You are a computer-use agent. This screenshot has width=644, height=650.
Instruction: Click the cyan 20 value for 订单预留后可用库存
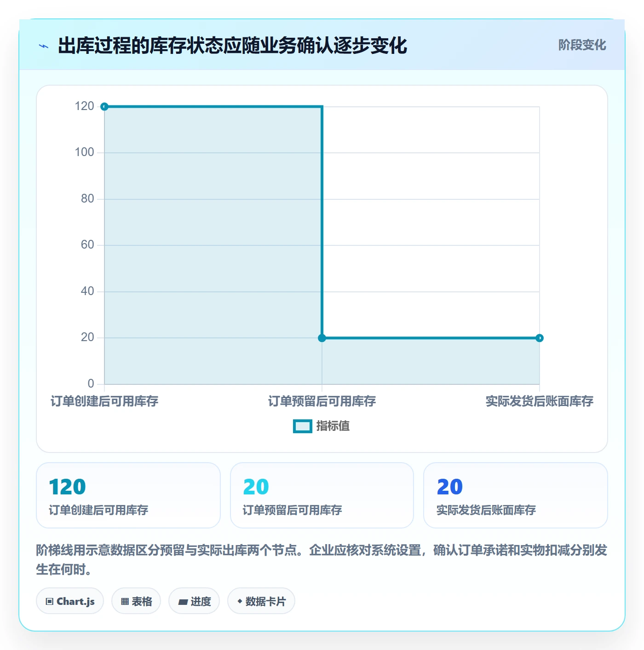point(256,487)
